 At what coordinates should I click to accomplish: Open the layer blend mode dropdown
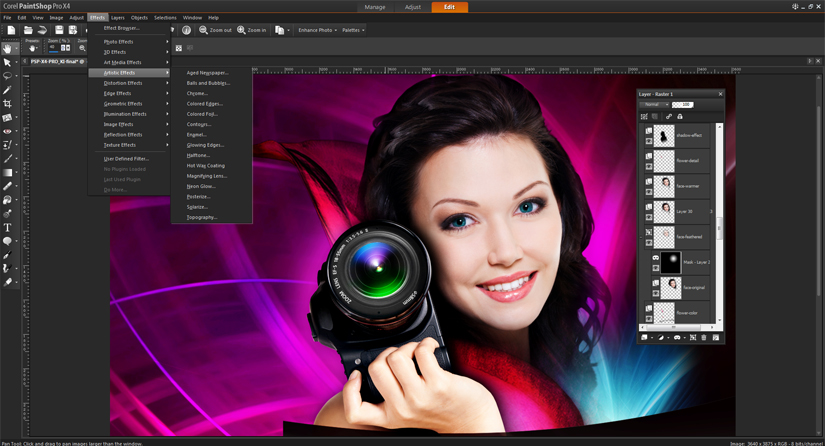click(654, 104)
